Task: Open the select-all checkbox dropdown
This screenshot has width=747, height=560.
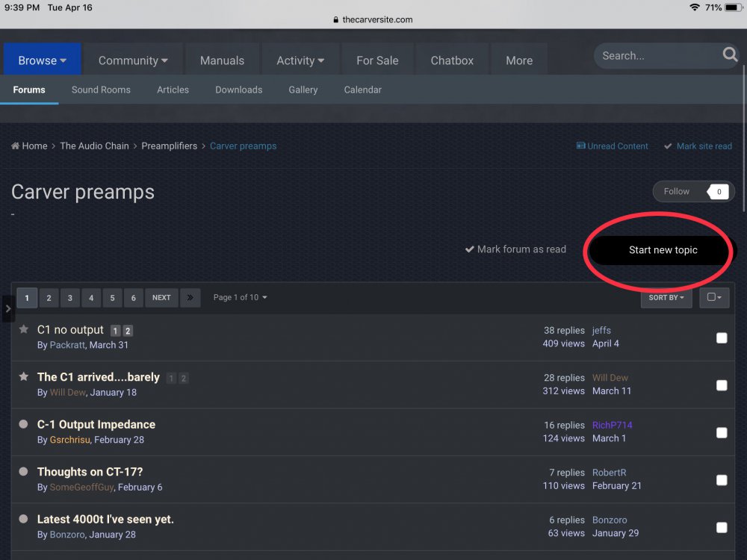Action: (714, 297)
